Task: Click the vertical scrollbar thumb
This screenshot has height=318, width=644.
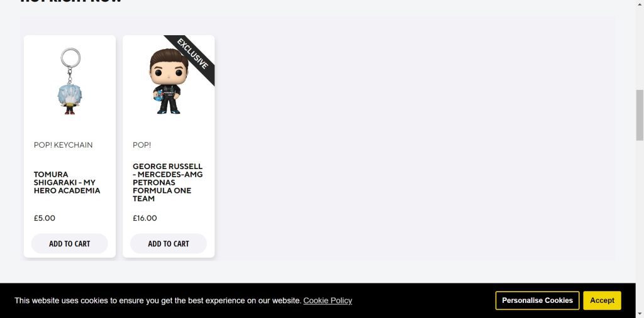Action: [640, 115]
